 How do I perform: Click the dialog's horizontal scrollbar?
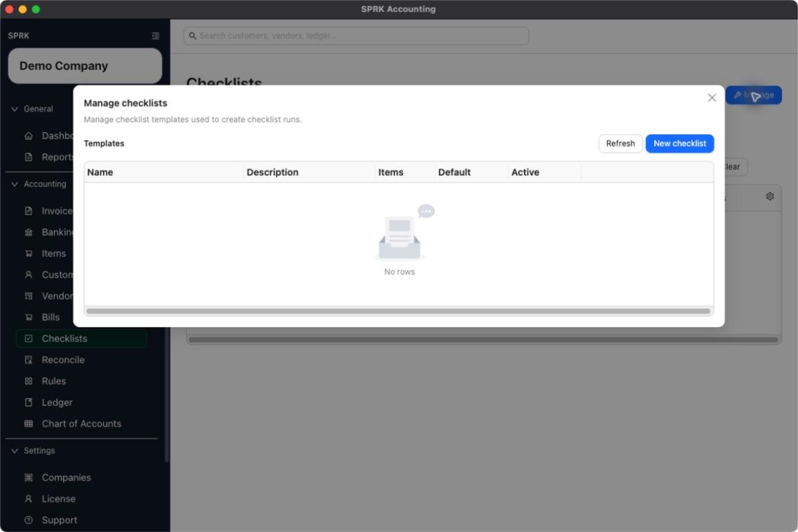pyautogui.click(x=398, y=311)
